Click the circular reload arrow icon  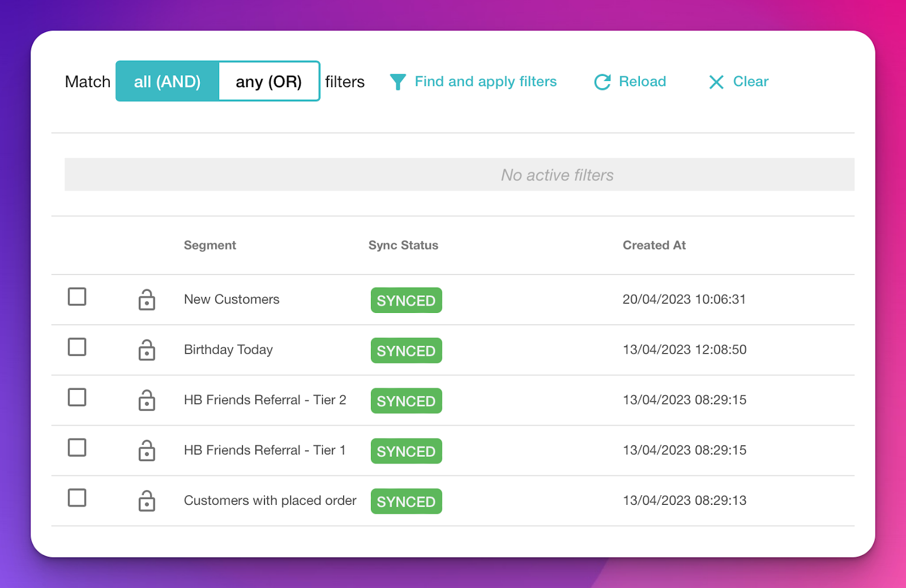(x=602, y=81)
